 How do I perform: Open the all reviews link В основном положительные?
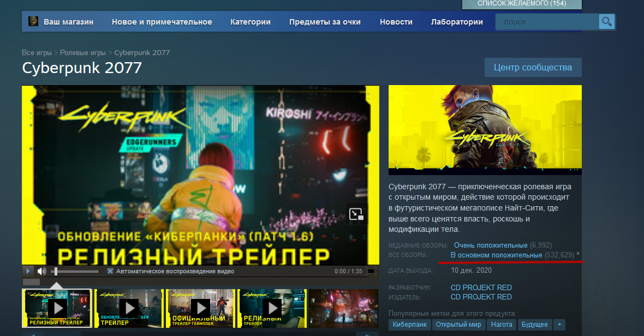click(496, 255)
